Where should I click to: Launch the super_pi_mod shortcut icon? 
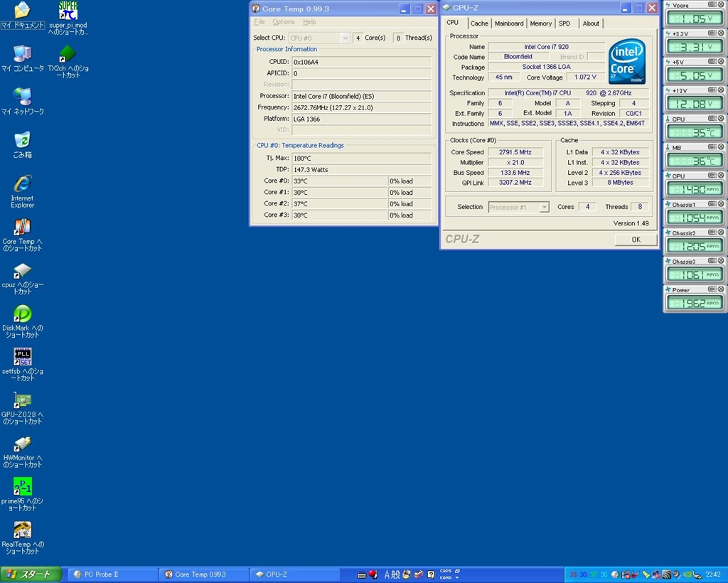pos(68,11)
